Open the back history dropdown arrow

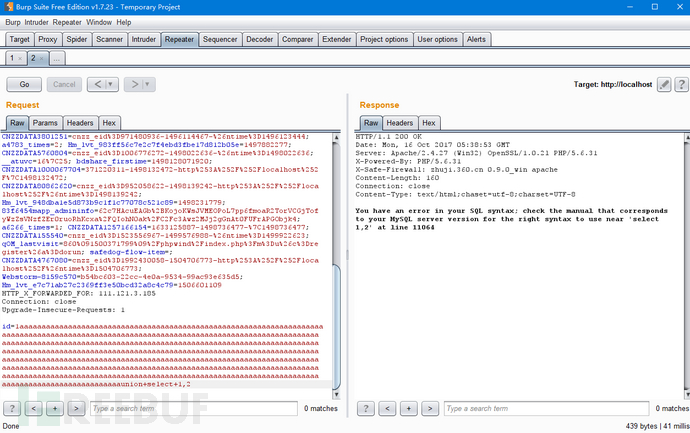111,84
